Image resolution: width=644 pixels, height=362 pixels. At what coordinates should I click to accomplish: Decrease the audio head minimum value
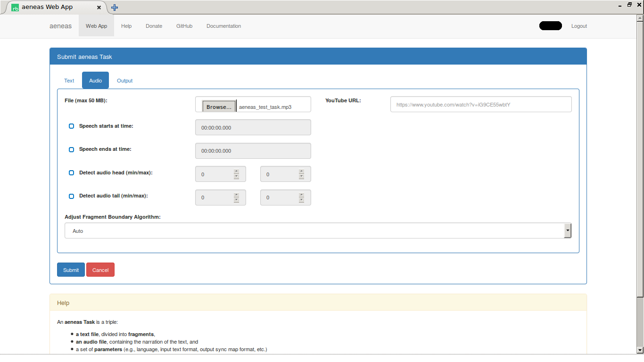click(236, 177)
